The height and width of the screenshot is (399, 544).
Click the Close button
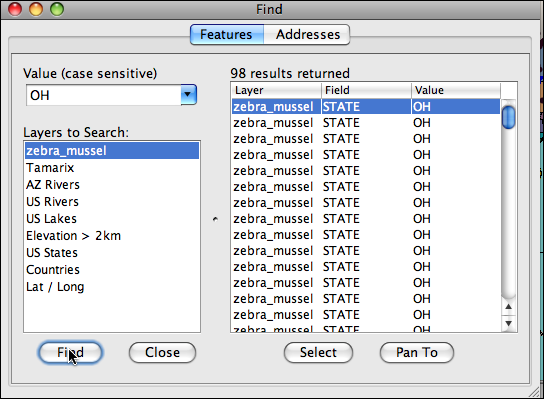[x=162, y=353]
